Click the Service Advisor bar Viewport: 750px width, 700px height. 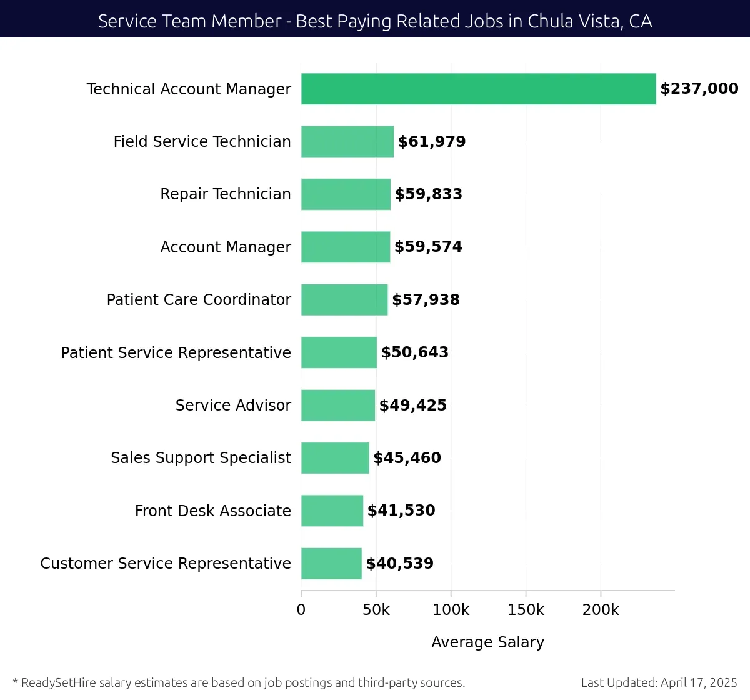click(338, 405)
